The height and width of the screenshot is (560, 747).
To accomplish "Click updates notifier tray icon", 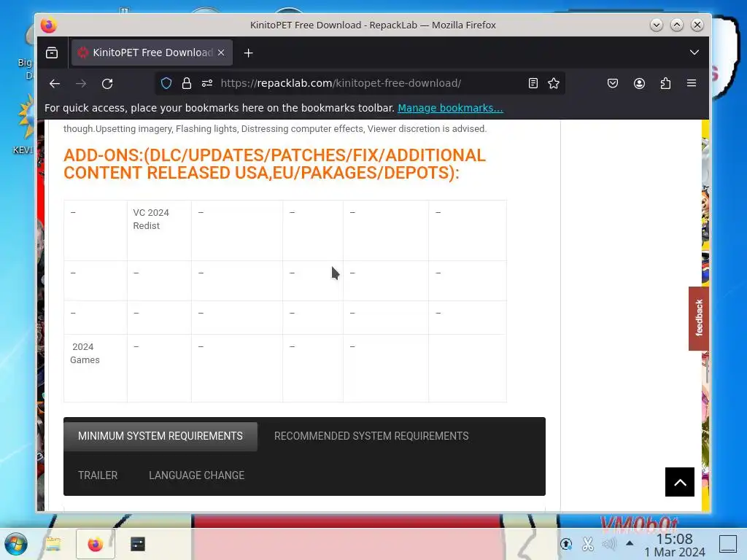I will (566, 543).
